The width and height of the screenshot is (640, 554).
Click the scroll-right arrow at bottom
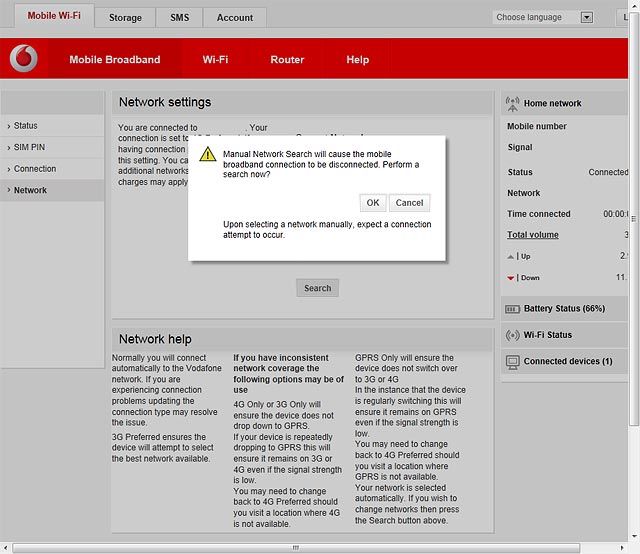tap(622, 547)
